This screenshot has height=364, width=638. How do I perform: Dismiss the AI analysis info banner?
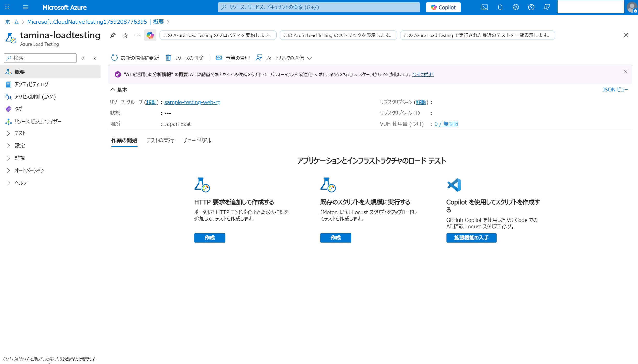(x=625, y=71)
